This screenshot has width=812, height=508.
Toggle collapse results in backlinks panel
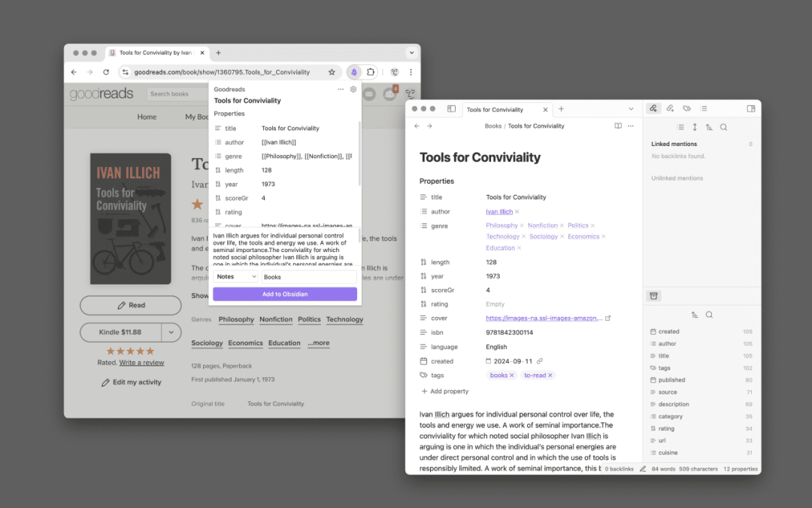680,127
